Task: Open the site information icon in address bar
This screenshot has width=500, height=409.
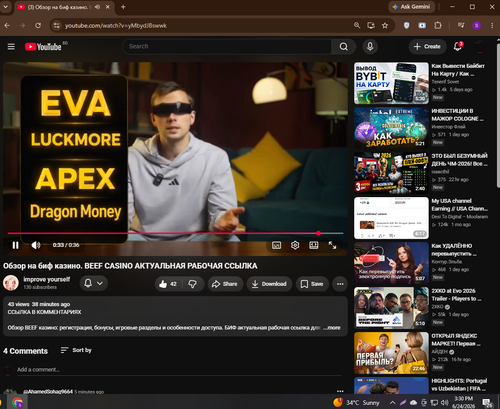Action: point(57,26)
